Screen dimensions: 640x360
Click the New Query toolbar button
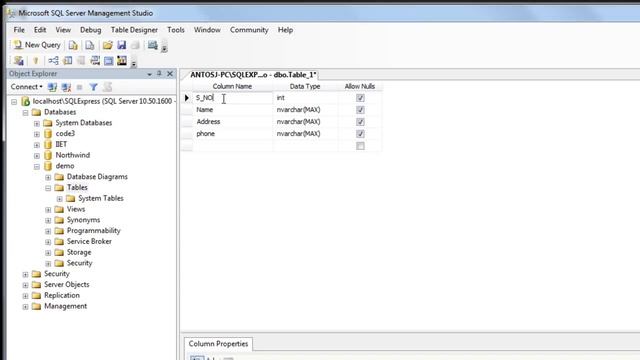(37, 45)
